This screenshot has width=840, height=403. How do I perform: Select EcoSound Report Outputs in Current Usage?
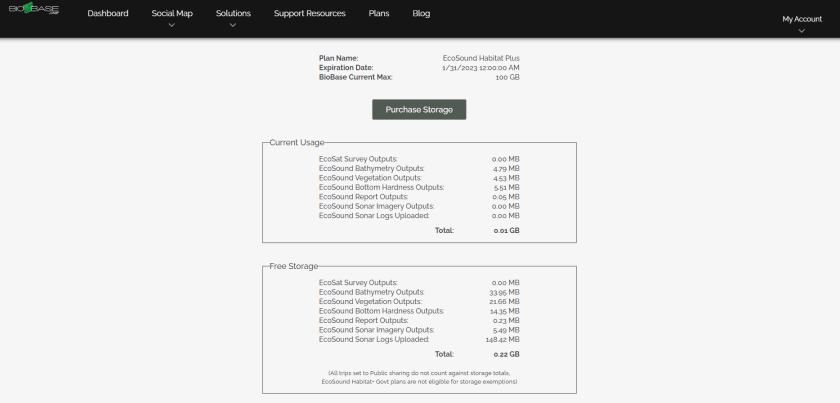pos(363,197)
